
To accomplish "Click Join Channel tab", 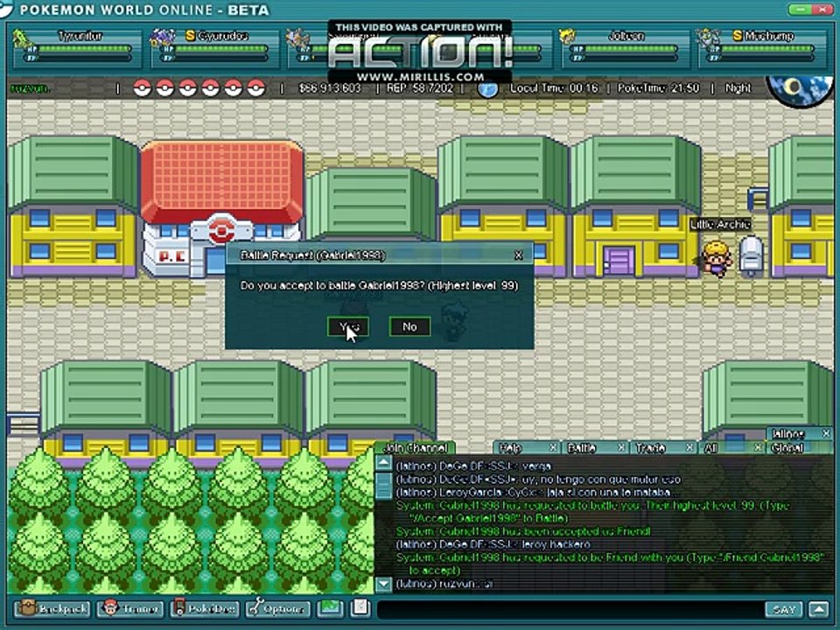I will [x=416, y=447].
